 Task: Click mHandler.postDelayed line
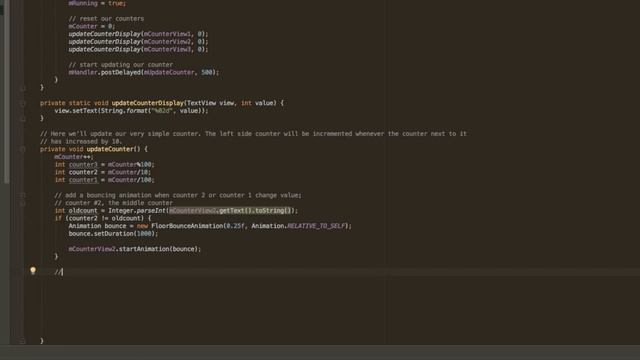(144, 72)
